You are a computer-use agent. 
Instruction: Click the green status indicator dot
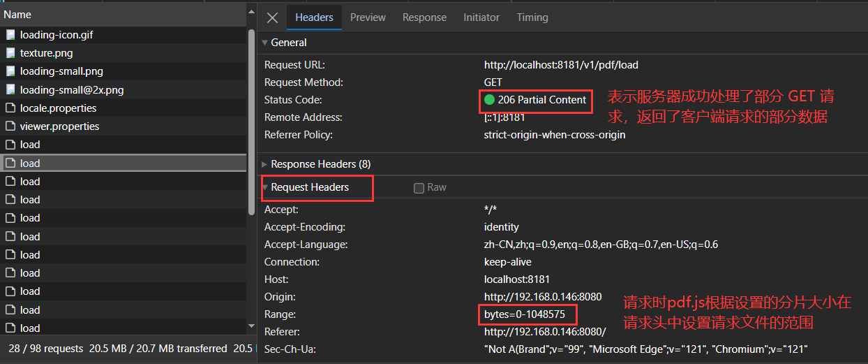point(489,100)
